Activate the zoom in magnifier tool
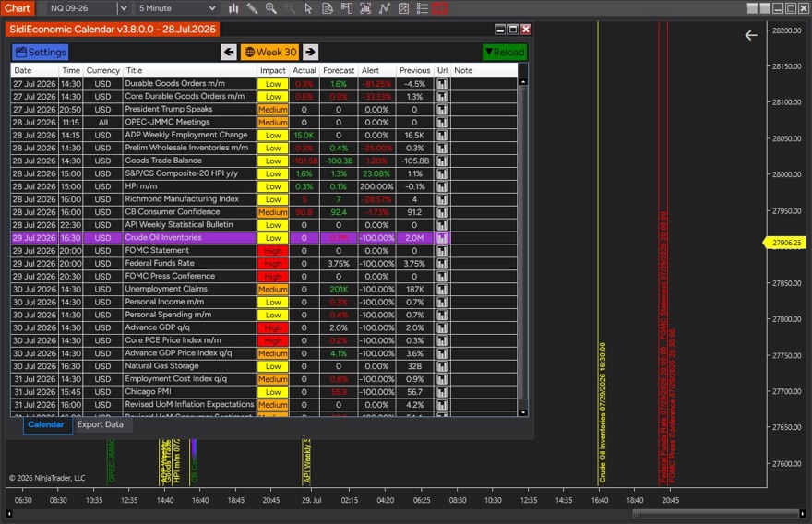The width and height of the screenshot is (812, 524). pos(271,8)
